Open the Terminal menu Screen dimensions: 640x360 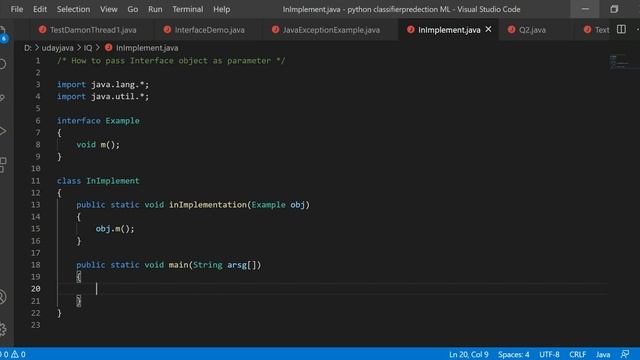click(x=187, y=9)
